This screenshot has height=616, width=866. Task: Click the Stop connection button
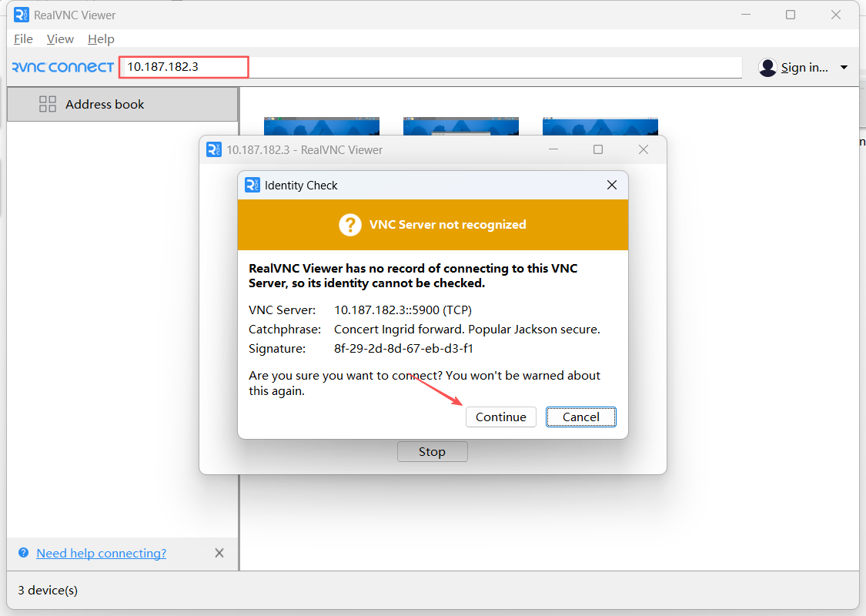433,451
